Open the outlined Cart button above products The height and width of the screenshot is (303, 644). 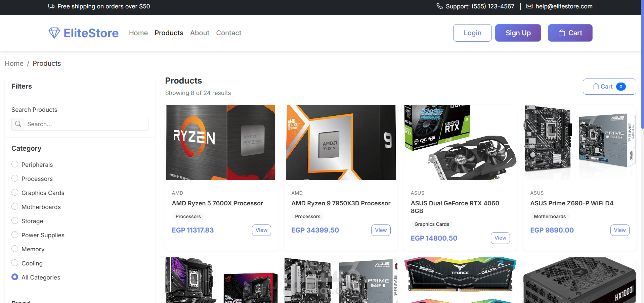coord(609,87)
